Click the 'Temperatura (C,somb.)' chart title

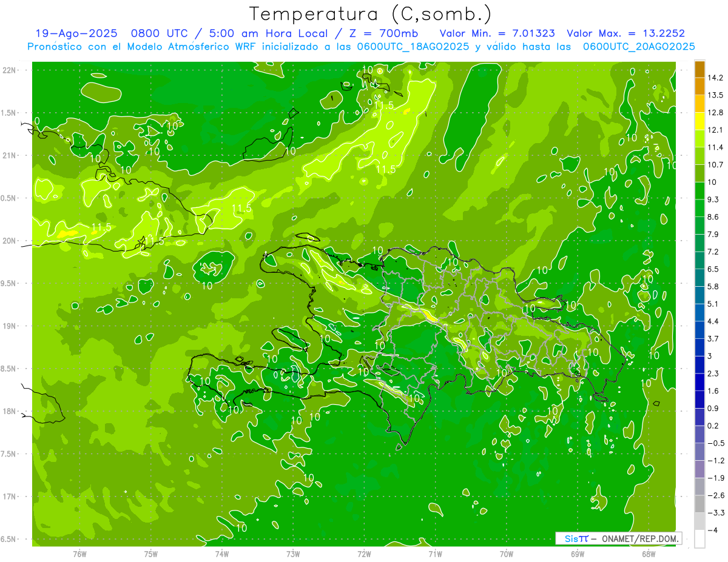coord(371,14)
